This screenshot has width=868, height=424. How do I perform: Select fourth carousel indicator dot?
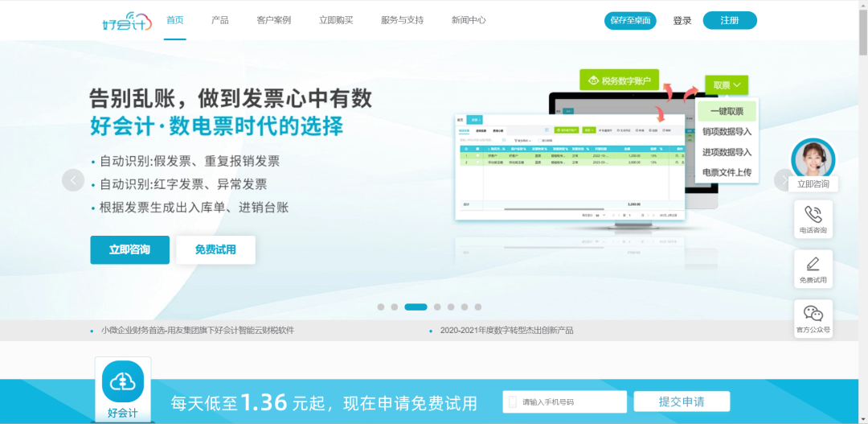437,307
